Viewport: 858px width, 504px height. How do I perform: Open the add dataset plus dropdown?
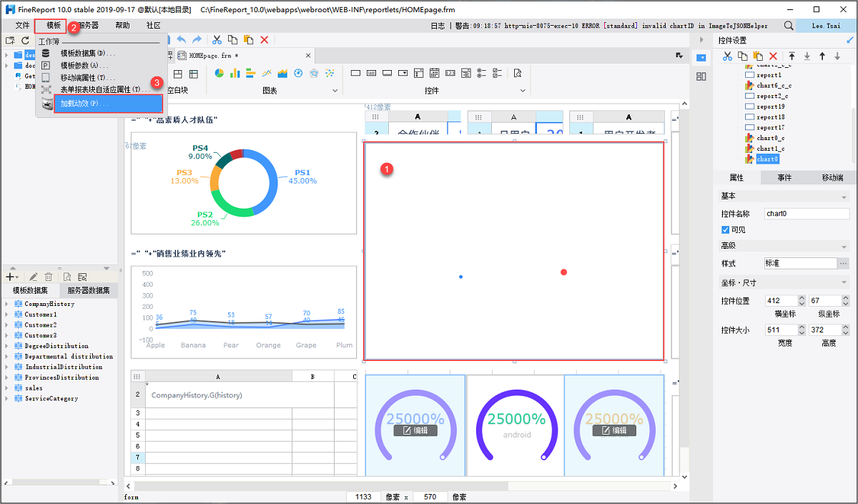click(x=12, y=277)
